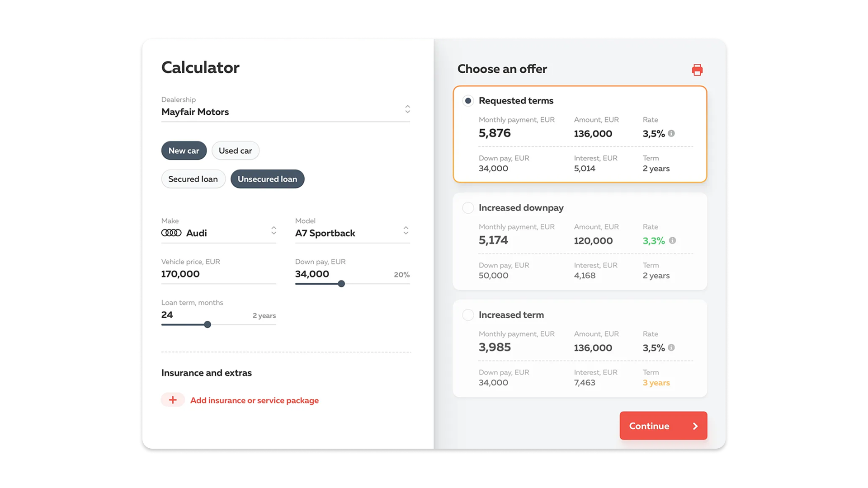868x488 pixels.
Task: Expand the Make dropdown arrows
Action: (x=274, y=230)
